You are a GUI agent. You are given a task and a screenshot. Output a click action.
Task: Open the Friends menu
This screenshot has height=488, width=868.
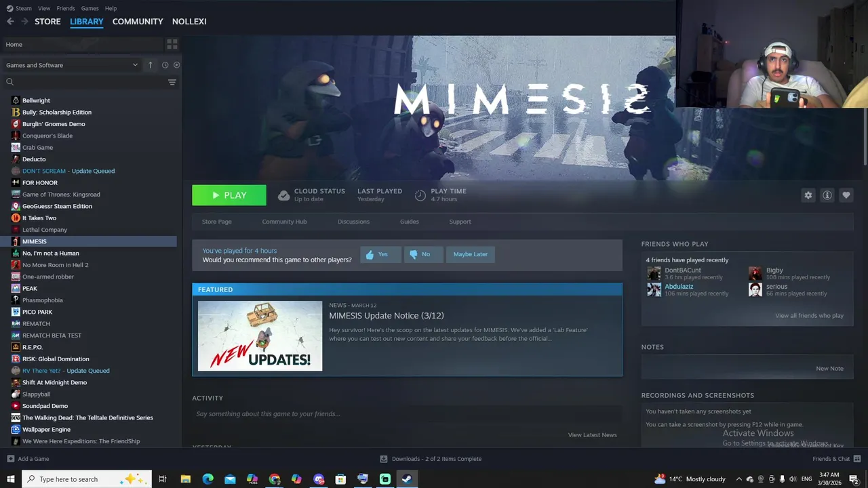[66, 8]
